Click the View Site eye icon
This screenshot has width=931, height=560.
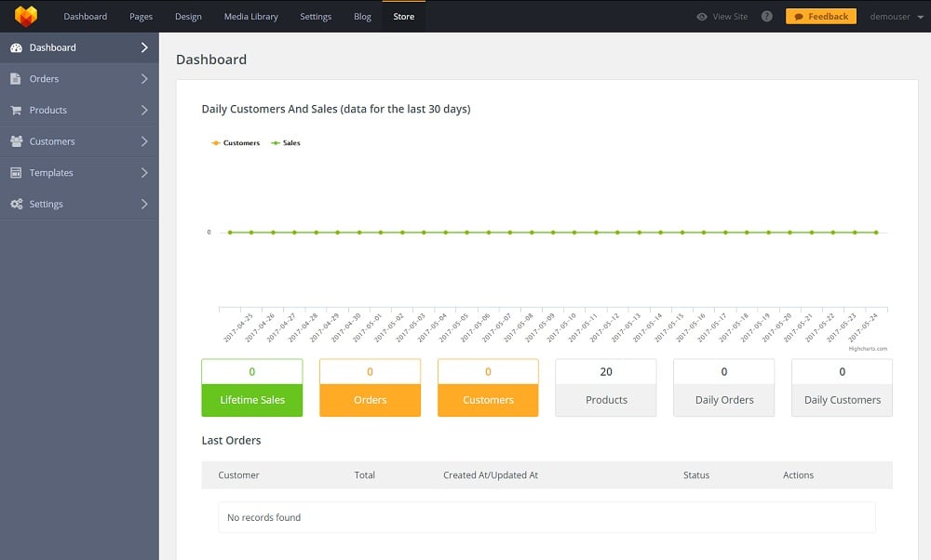point(702,17)
